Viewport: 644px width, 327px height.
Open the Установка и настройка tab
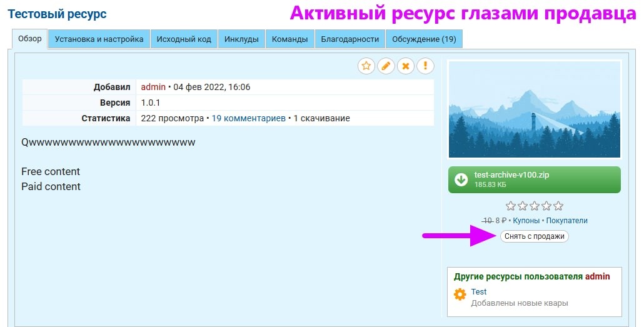click(99, 39)
